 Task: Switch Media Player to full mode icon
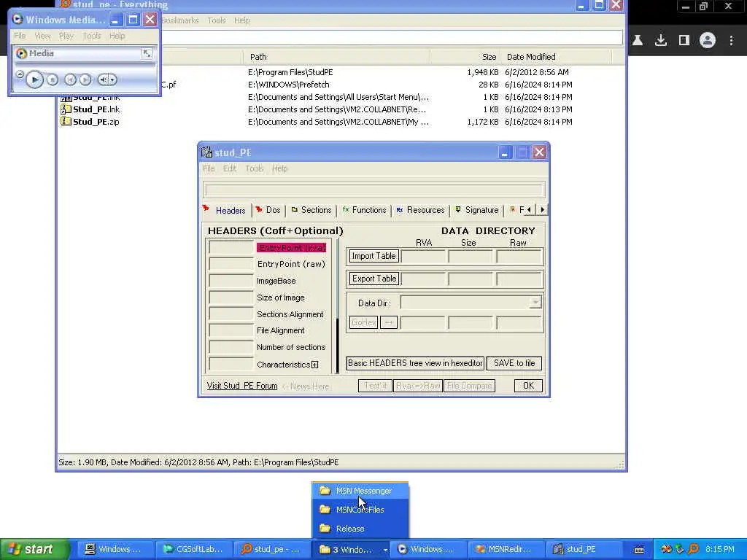pyautogui.click(x=147, y=53)
